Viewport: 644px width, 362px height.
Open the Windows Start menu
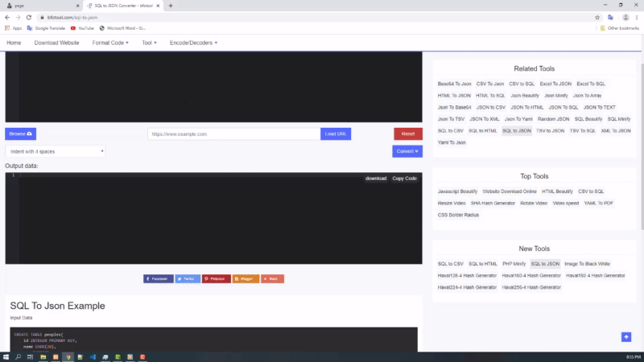pyautogui.click(x=6, y=356)
